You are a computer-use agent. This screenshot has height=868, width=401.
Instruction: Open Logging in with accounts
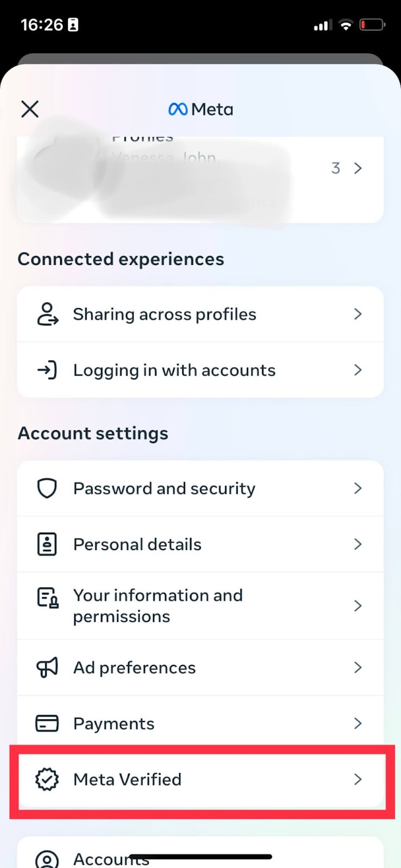point(200,370)
